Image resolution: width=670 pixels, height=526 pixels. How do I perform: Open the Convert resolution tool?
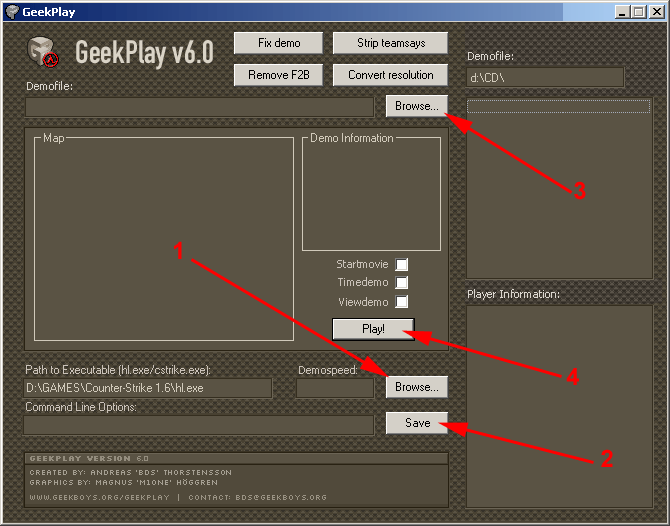(x=390, y=75)
